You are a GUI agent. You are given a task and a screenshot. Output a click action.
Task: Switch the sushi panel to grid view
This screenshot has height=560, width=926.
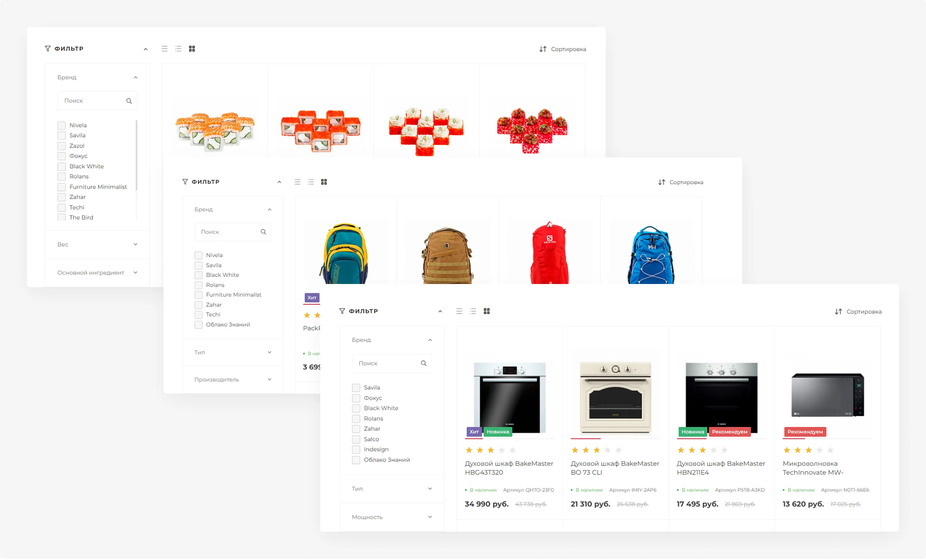pyautogui.click(x=192, y=49)
